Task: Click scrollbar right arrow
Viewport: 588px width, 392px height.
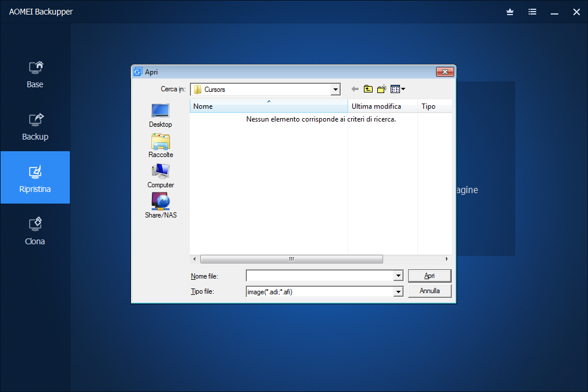Action: pyautogui.click(x=447, y=259)
